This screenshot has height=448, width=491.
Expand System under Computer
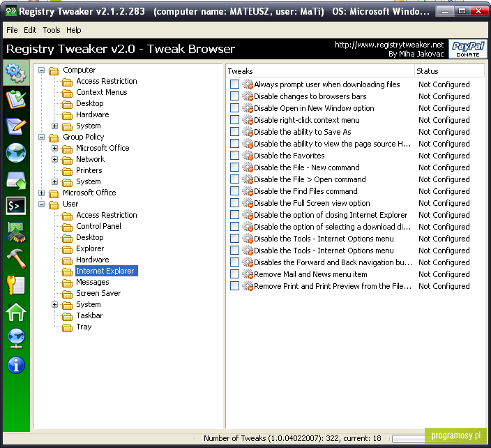(55, 126)
